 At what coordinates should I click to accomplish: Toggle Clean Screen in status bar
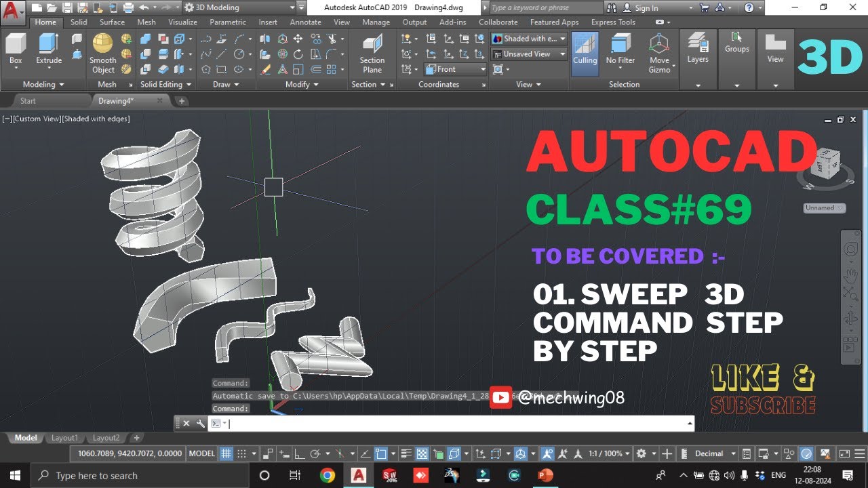[844, 453]
